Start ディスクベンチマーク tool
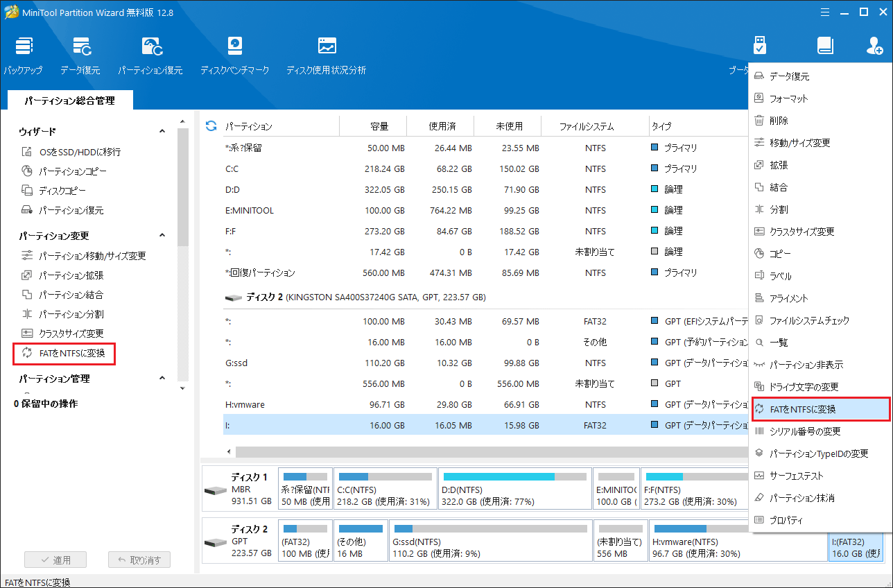 (x=235, y=55)
